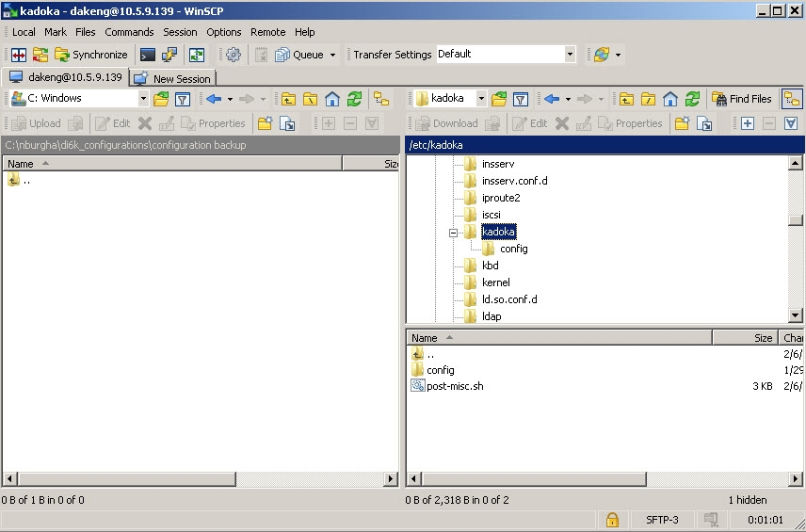Go to remote home directory icon
Image resolution: width=806 pixels, height=532 pixels.
point(670,99)
